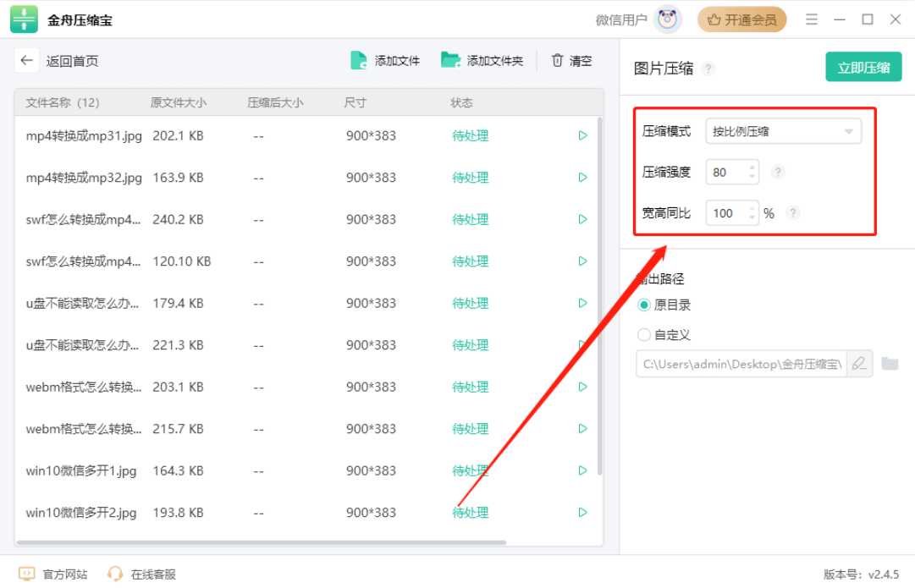Click the 立即压缩 button
Image resolution: width=915 pixels, height=588 pixels.
coord(863,68)
